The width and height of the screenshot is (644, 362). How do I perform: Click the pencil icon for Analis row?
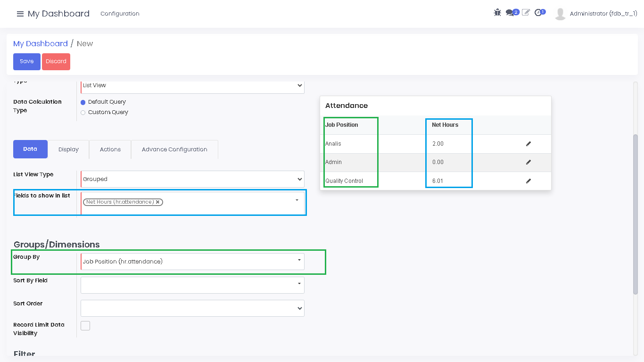click(528, 144)
